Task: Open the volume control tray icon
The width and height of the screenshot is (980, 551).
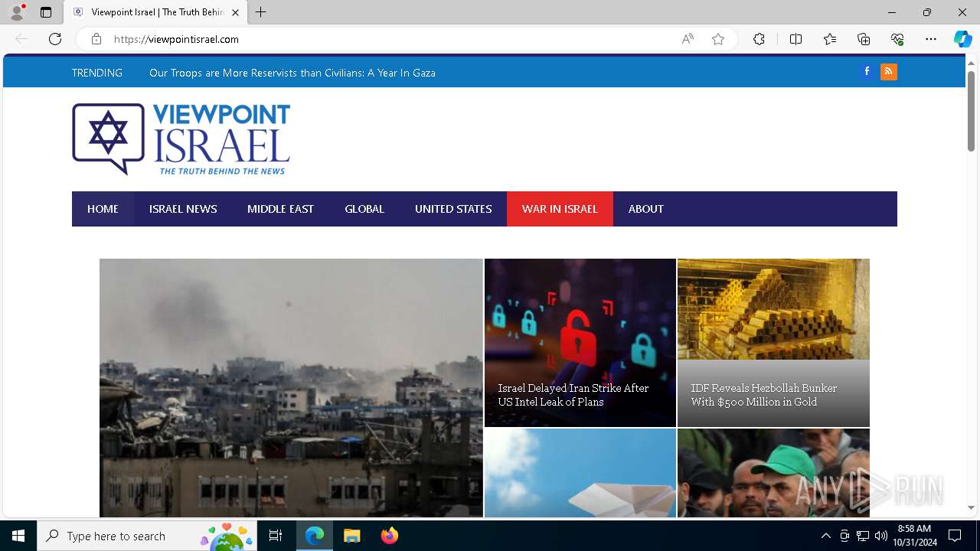Action: (x=880, y=536)
